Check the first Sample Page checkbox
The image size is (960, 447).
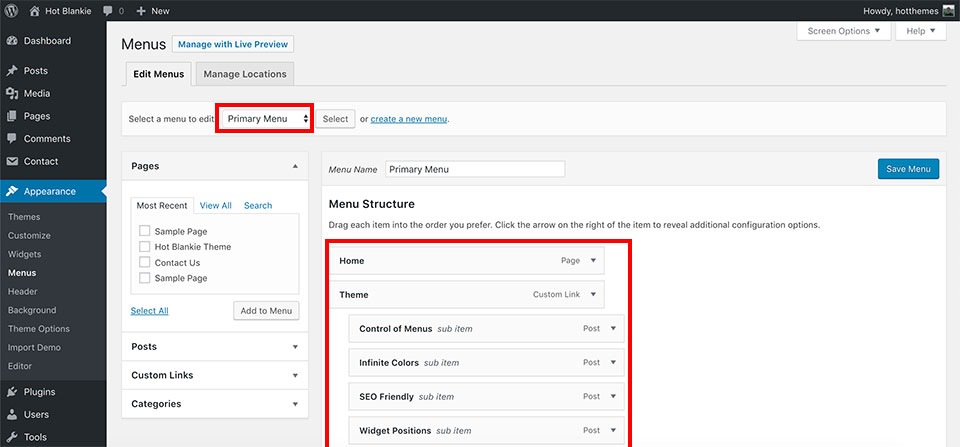point(144,231)
